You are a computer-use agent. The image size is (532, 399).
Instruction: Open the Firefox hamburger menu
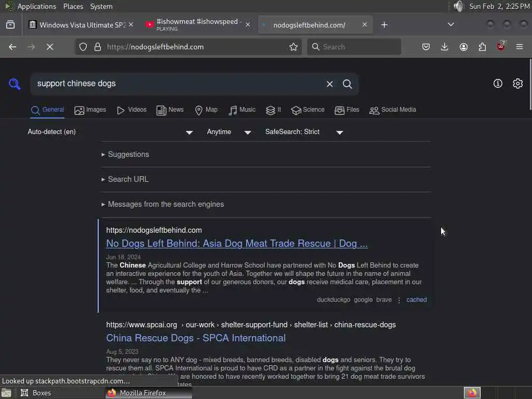(x=520, y=47)
